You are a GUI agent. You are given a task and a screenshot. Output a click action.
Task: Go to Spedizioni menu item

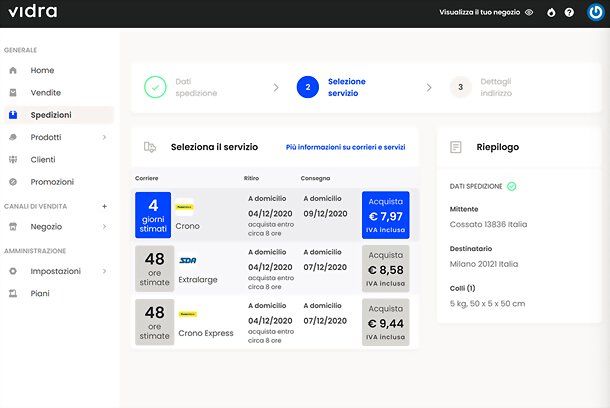click(51, 115)
